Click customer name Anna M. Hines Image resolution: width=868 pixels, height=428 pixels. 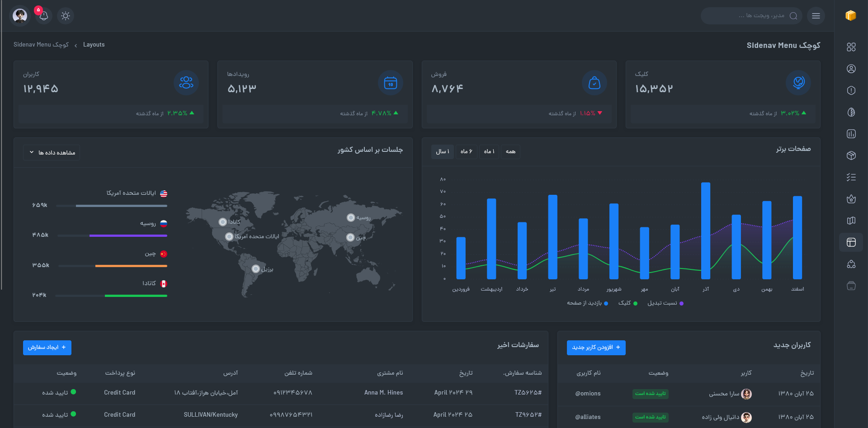[x=383, y=393]
